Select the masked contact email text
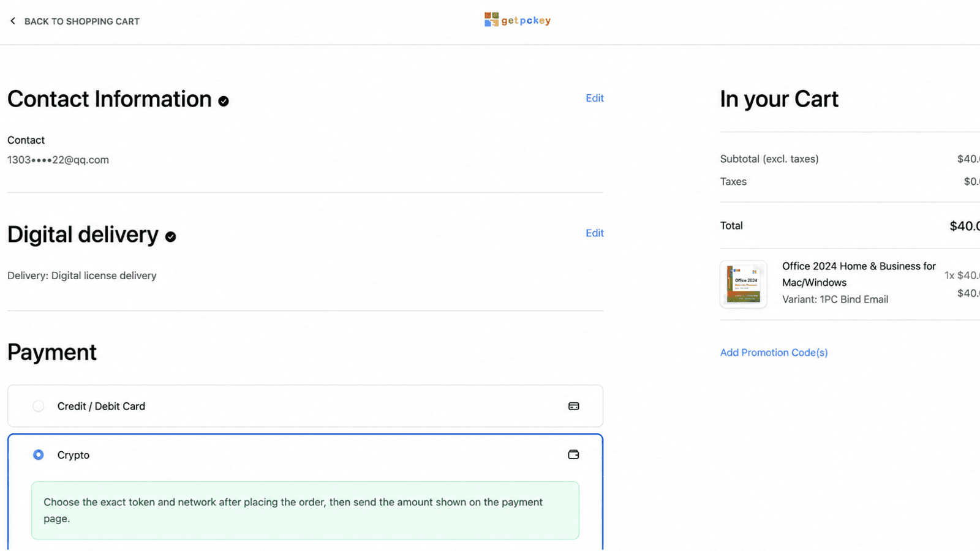Screen dimensions: 980x551 coord(58,160)
